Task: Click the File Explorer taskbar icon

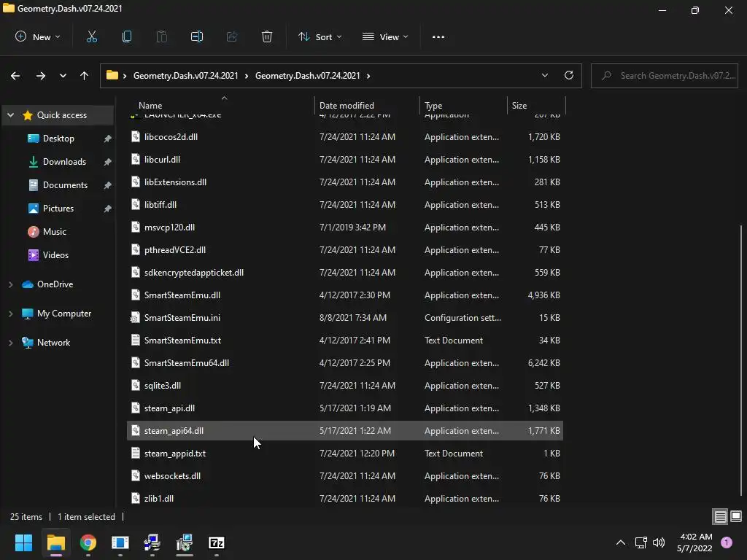Action: click(55, 542)
